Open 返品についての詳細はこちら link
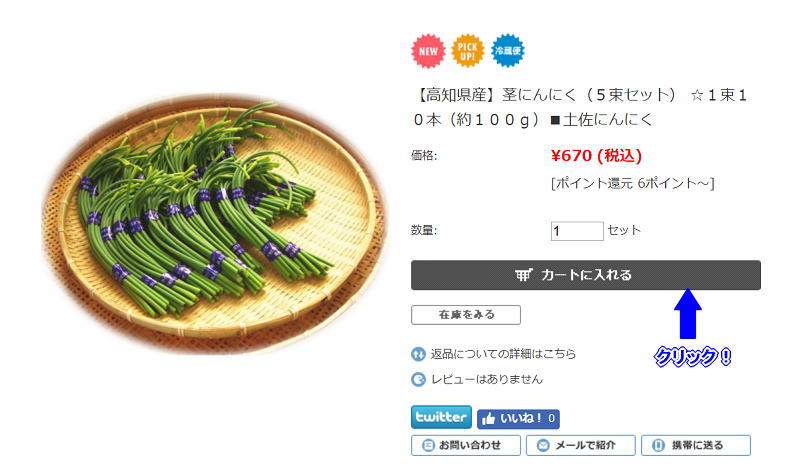Screen dimensions: 800x470 point(503,354)
